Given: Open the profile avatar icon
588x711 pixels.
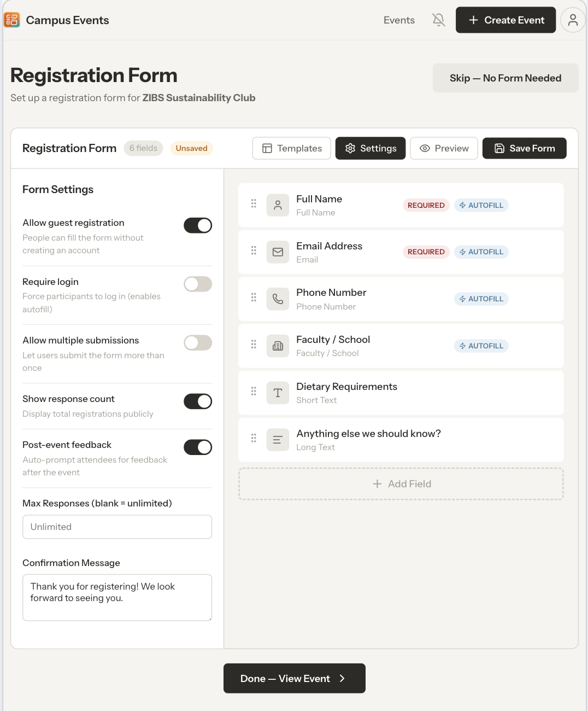Looking at the screenshot, I should tap(573, 20).
